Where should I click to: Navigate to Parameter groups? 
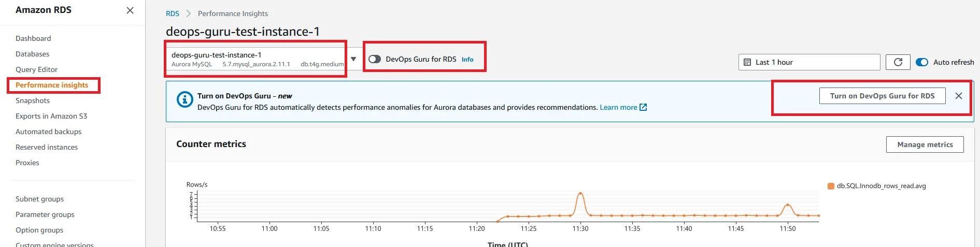click(45, 214)
